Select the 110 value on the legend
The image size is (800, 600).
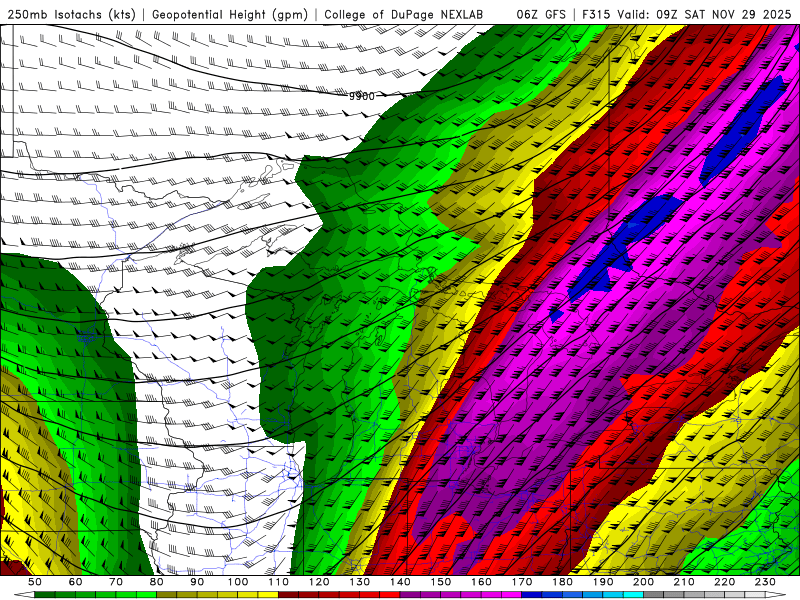278,582
